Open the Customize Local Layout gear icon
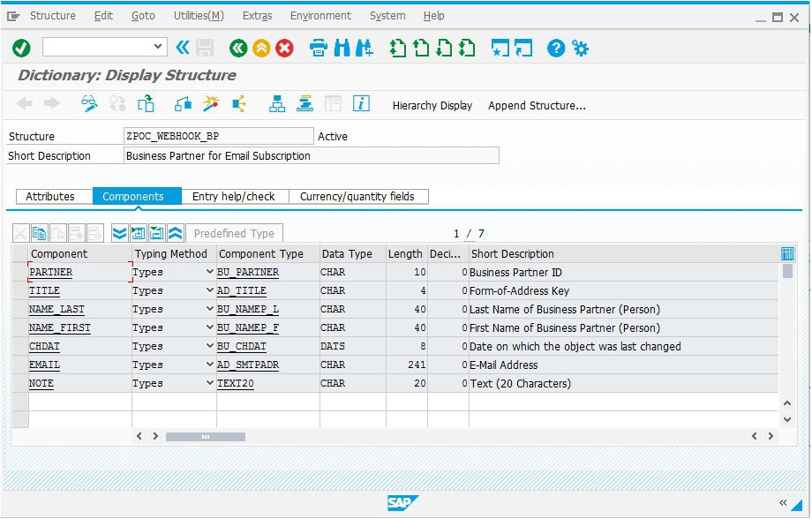812x519 pixels. 580,49
